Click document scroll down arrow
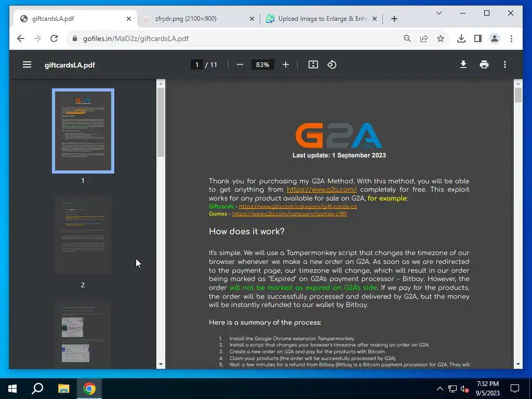This screenshot has height=399, width=532. [518, 364]
